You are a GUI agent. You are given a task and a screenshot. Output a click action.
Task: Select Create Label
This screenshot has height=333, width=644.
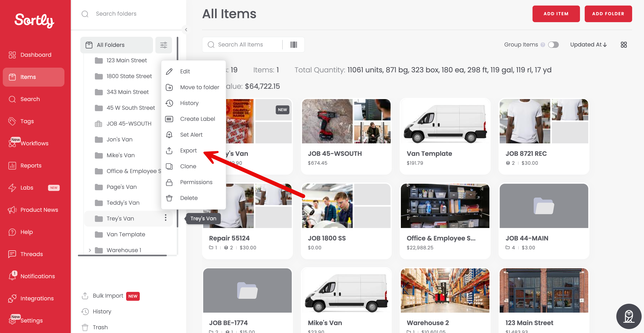pos(194,119)
